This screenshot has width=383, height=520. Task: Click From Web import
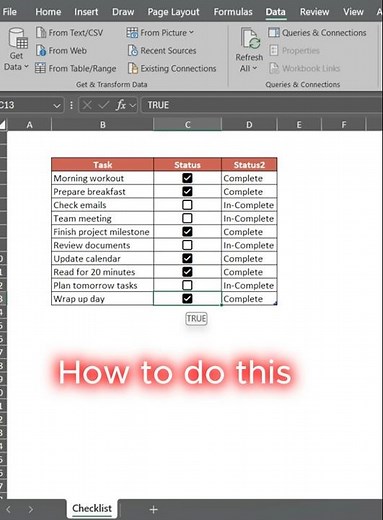tap(61, 51)
